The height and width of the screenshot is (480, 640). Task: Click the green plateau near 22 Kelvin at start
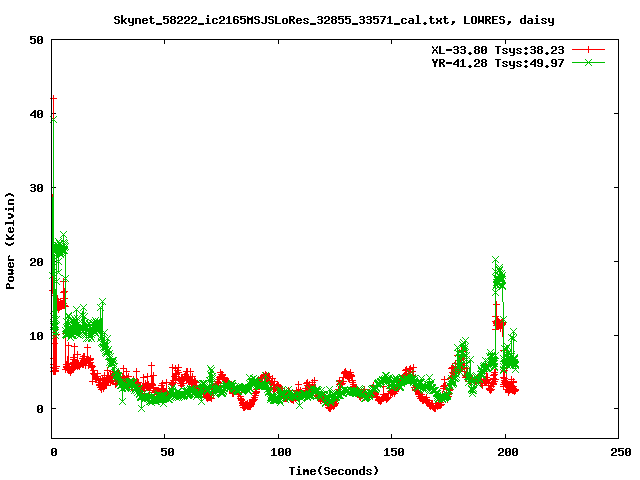click(60, 248)
